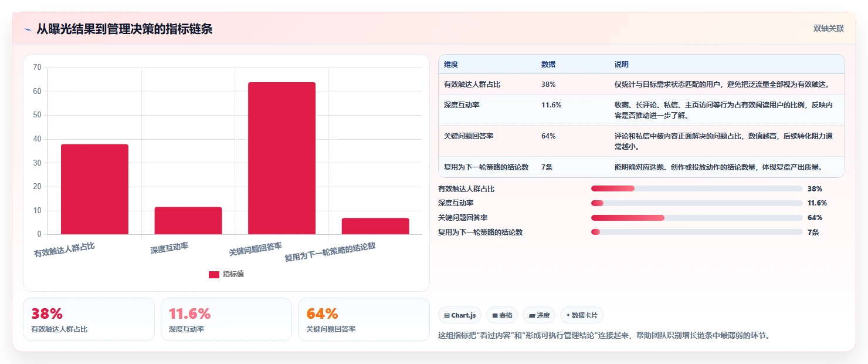Click the description starting 收藏、长评论、私信
The width and height of the screenshot is (868, 364).
724,110
